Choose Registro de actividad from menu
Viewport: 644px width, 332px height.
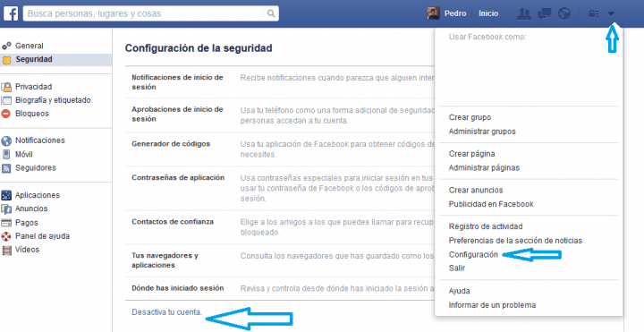486,226
